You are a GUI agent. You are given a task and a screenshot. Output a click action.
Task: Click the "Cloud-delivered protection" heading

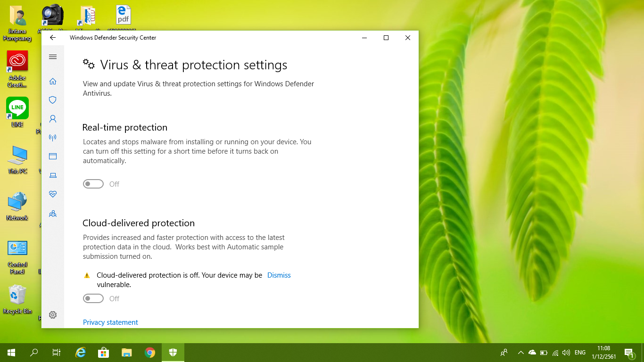click(139, 223)
